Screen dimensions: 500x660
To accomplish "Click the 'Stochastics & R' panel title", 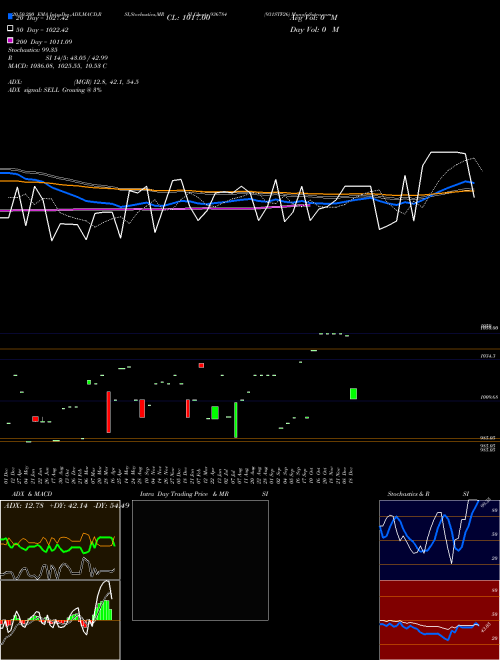I will [408, 494].
